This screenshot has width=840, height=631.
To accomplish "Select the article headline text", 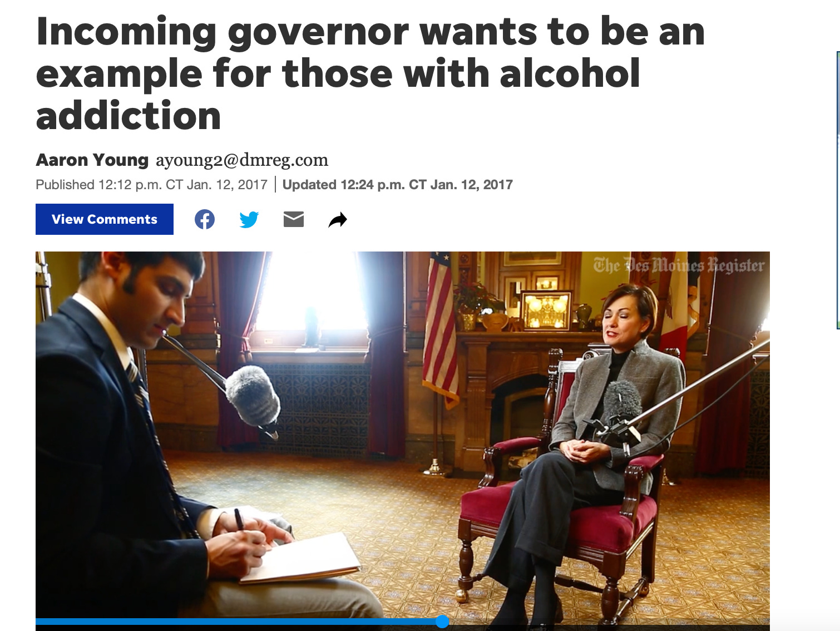I will 370,73.
